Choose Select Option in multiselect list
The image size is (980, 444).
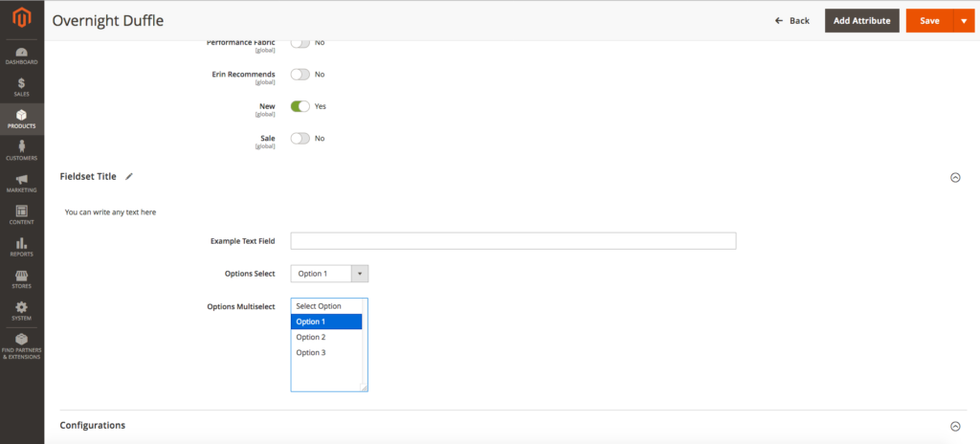click(x=326, y=306)
